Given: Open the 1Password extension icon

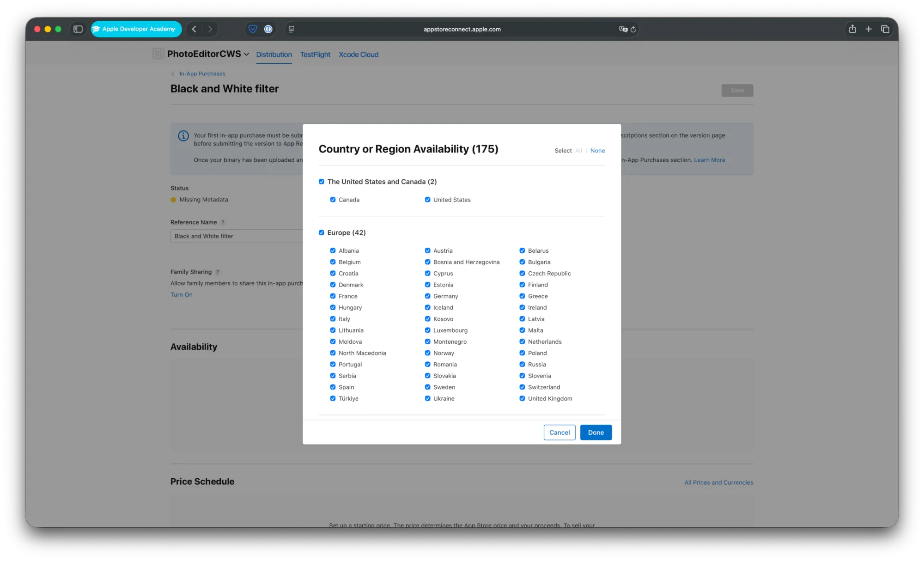Looking at the screenshot, I should [268, 29].
